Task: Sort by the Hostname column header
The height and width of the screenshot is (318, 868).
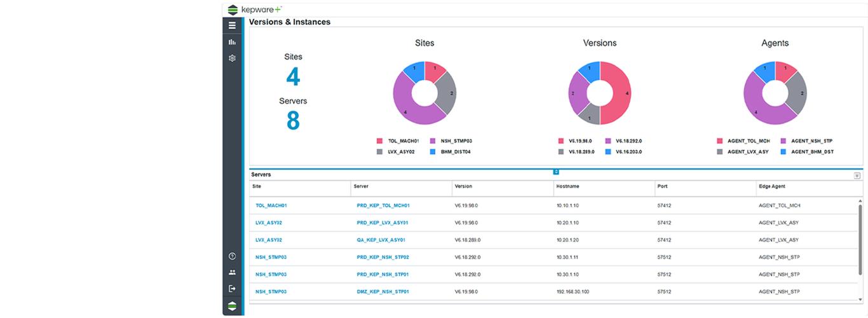Action: (567, 186)
